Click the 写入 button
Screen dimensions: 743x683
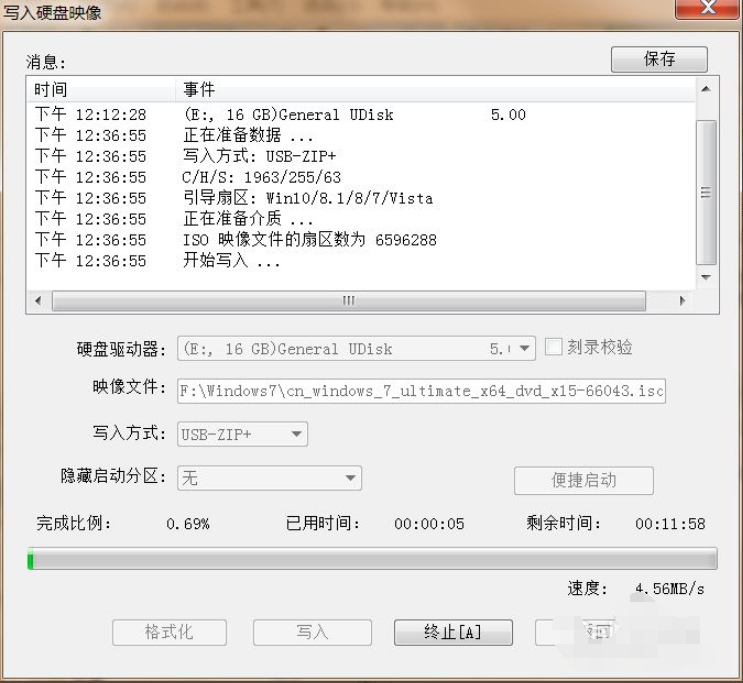coord(312,632)
